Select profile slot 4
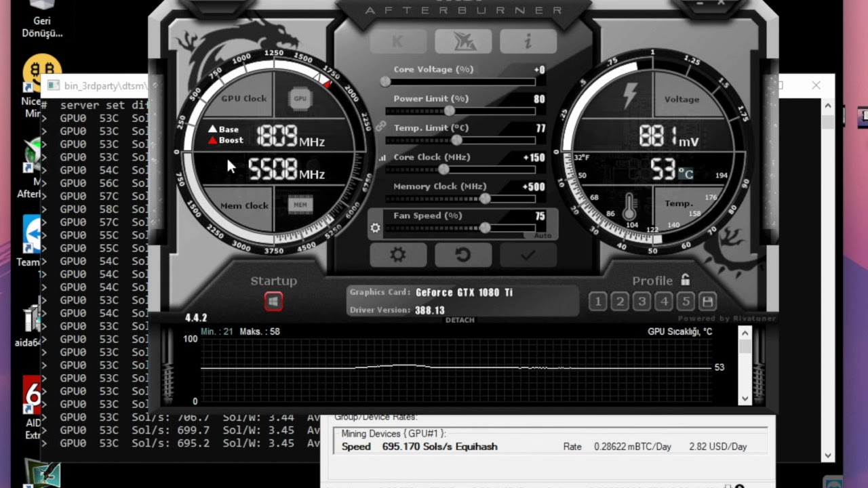Screen dimensions: 868x488 664,302
